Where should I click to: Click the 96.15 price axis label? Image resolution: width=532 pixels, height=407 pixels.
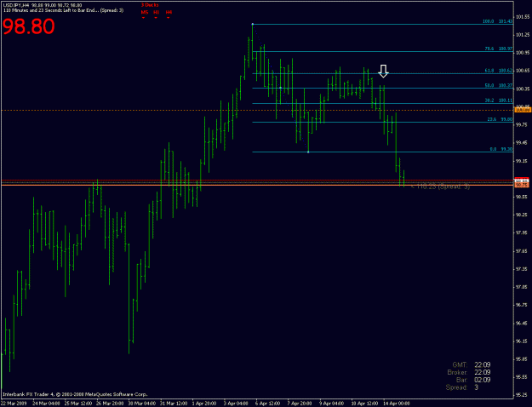tap(523, 341)
